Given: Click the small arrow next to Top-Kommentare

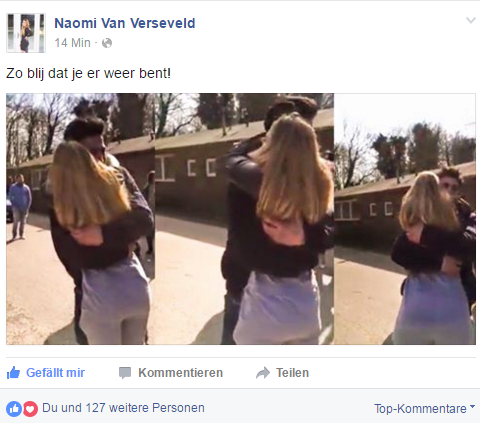Looking at the screenshot, I should [x=472, y=407].
